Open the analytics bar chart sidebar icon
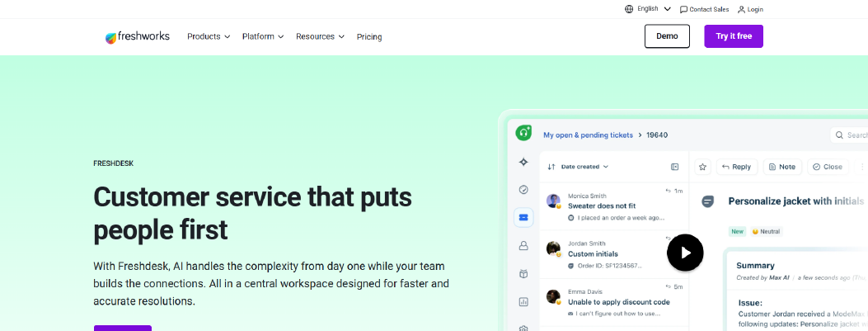868x331 pixels. click(x=523, y=302)
